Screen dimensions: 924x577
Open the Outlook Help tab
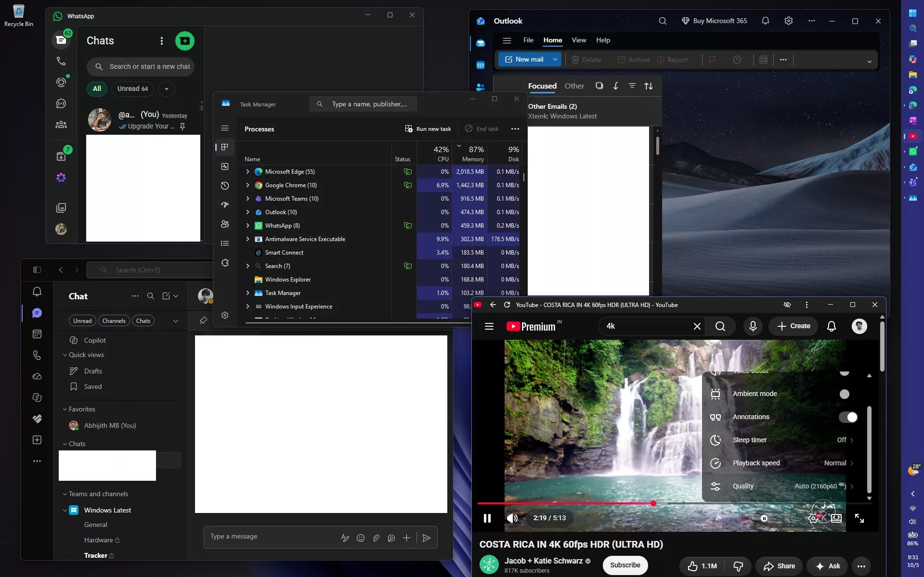point(603,40)
